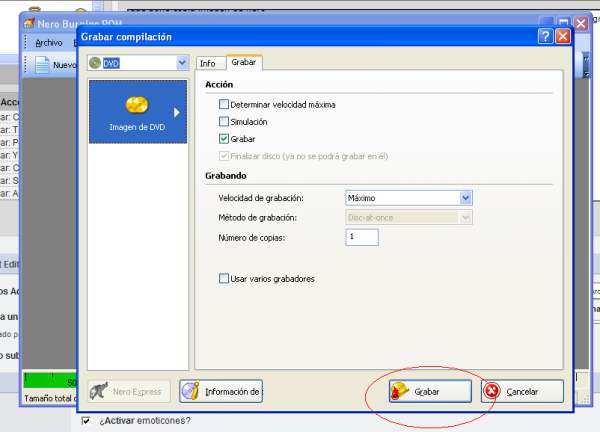Switch to the Info tab
The width and height of the screenshot is (600, 432).
[210, 64]
